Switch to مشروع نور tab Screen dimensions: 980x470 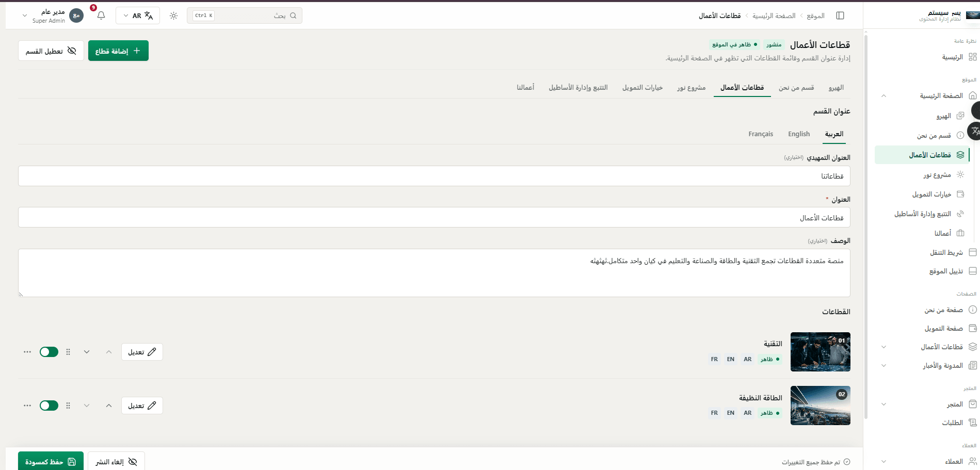point(692,88)
